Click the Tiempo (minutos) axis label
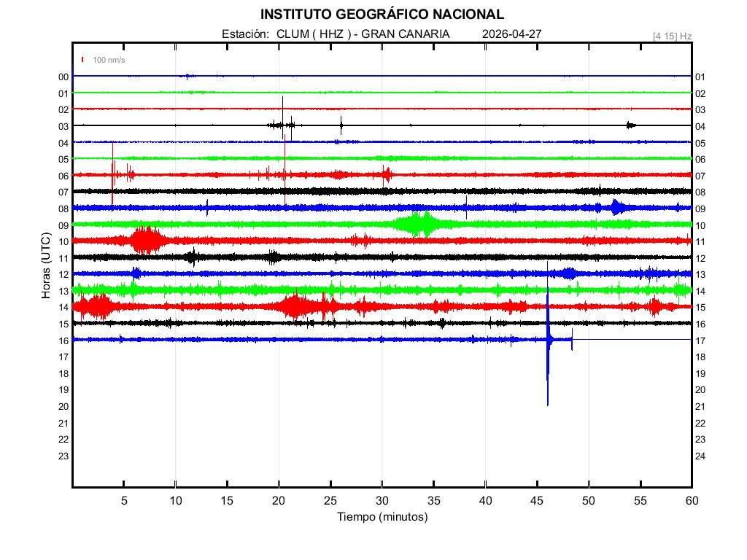The image size is (747, 560). point(382,517)
